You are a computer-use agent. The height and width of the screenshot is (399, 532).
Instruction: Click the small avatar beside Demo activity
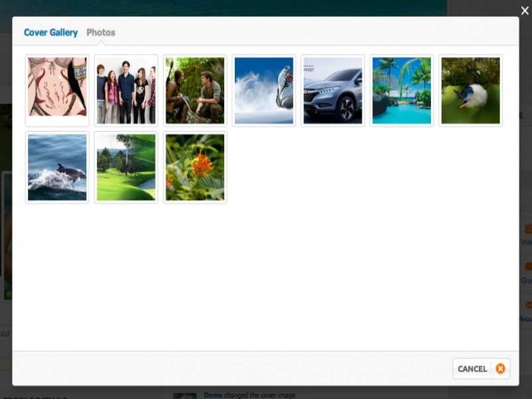point(185,396)
